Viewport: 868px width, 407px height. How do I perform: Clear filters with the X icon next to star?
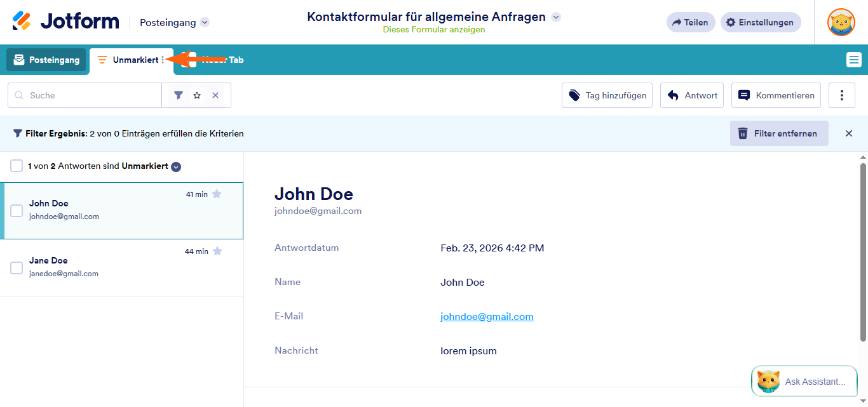214,94
